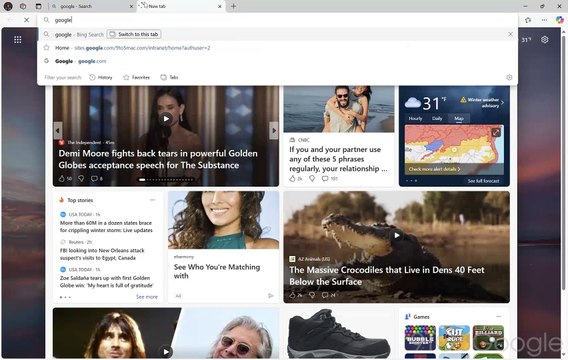Click Demi Moore carousel progress dots
Viewport: 568px width, 360px height.
point(166,179)
